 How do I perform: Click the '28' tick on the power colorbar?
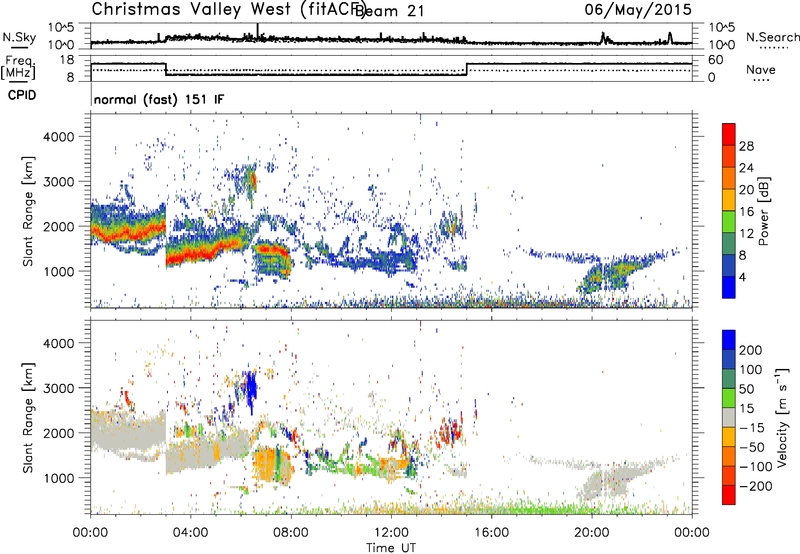pos(746,146)
